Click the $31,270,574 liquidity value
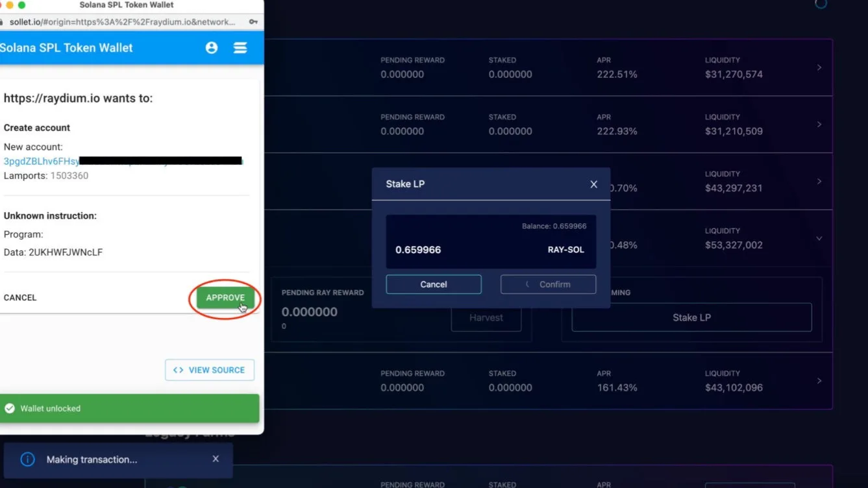868x488 pixels. [x=734, y=75]
